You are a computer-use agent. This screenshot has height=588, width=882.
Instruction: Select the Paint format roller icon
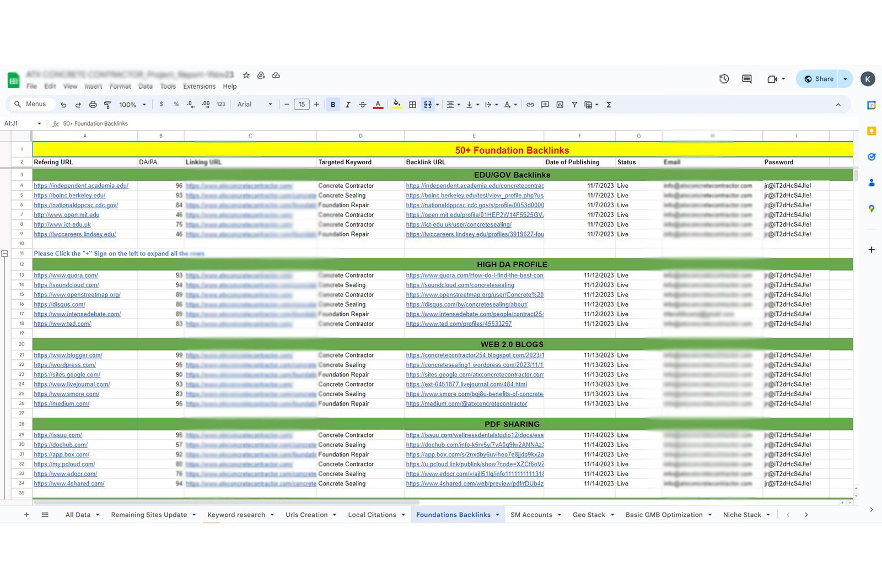pos(107,105)
